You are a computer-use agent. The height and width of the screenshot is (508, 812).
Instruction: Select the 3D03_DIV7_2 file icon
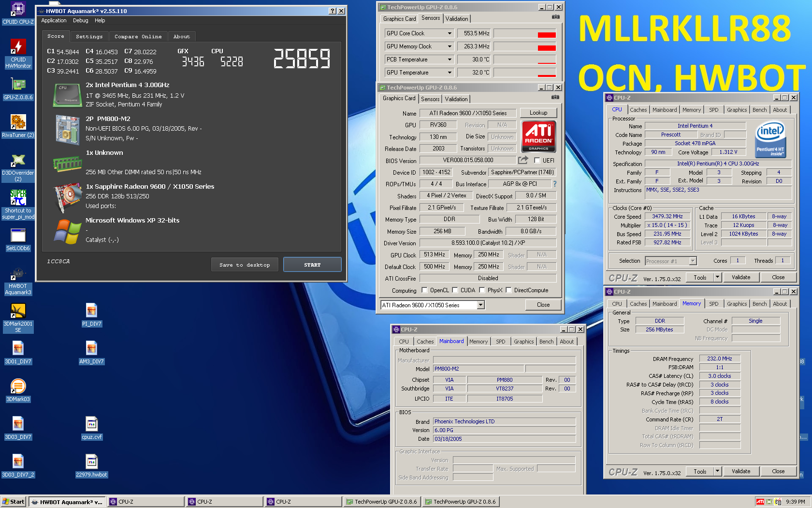click(x=18, y=466)
